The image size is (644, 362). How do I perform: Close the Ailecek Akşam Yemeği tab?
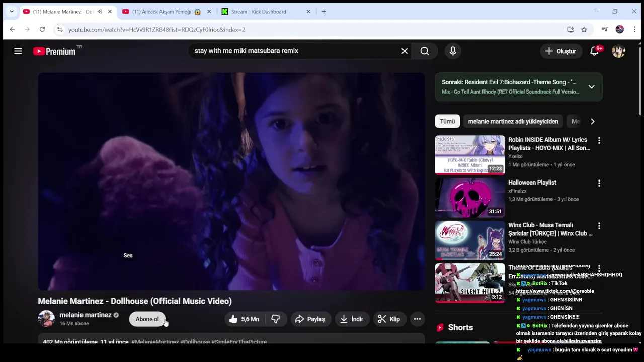[209, 11]
